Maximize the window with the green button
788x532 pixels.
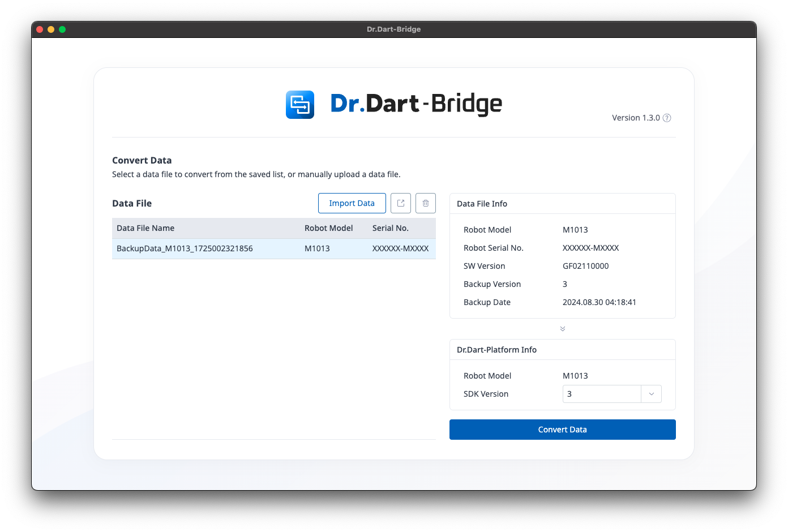[62, 29]
